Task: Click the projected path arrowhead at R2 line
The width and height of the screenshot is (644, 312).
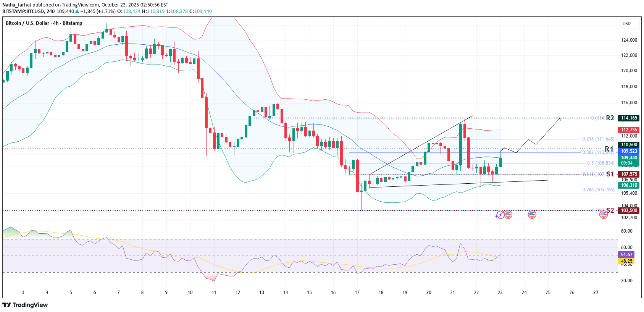Action: pos(560,118)
